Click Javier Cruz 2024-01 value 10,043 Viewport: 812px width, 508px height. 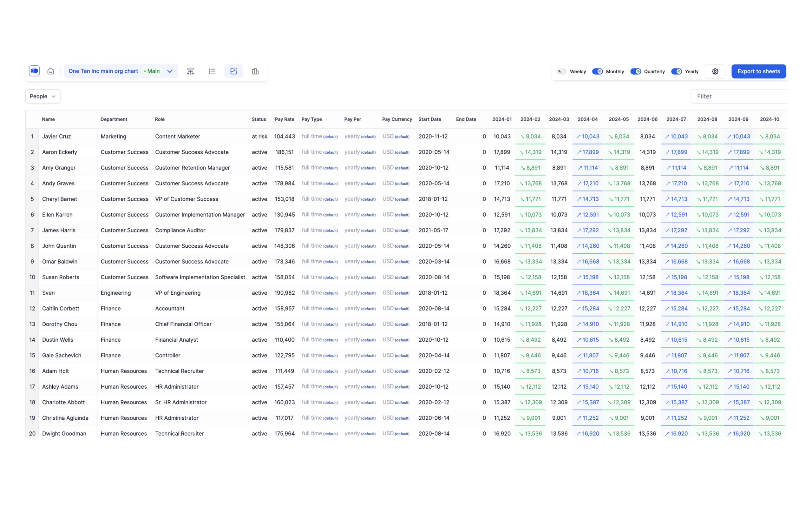point(501,137)
